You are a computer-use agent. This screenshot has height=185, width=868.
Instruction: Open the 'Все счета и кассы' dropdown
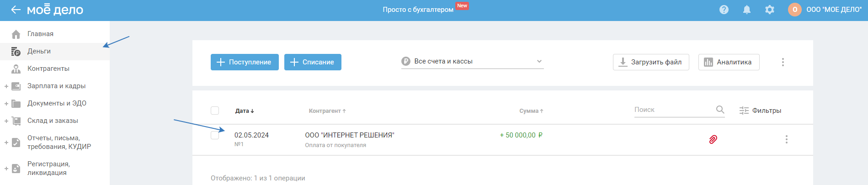(472, 62)
